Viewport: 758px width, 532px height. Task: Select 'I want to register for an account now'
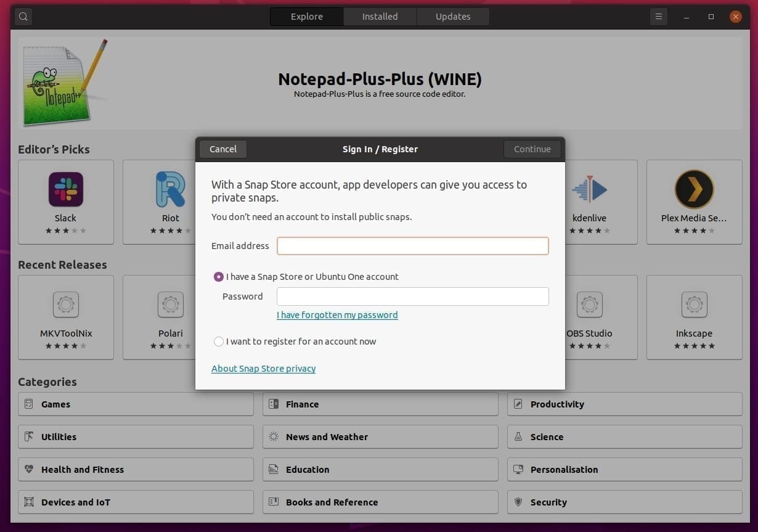coord(219,342)
